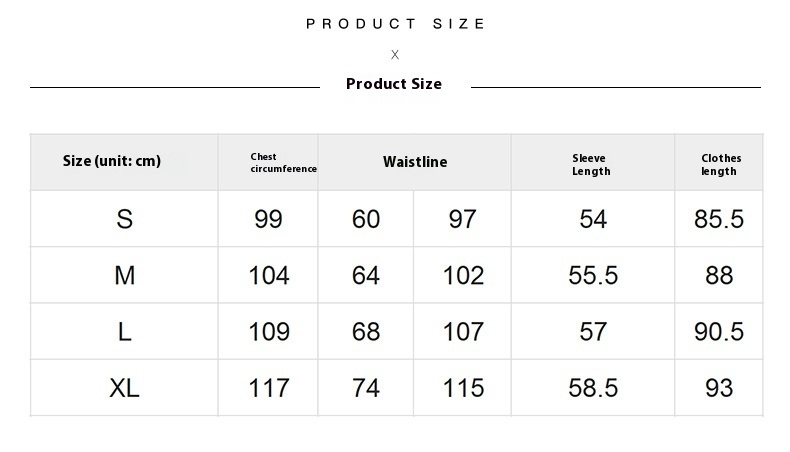This screenshot has width=790, height=452.
Task: Click the X symbol below PRODUCT SIZE
Action: point(395,54)
